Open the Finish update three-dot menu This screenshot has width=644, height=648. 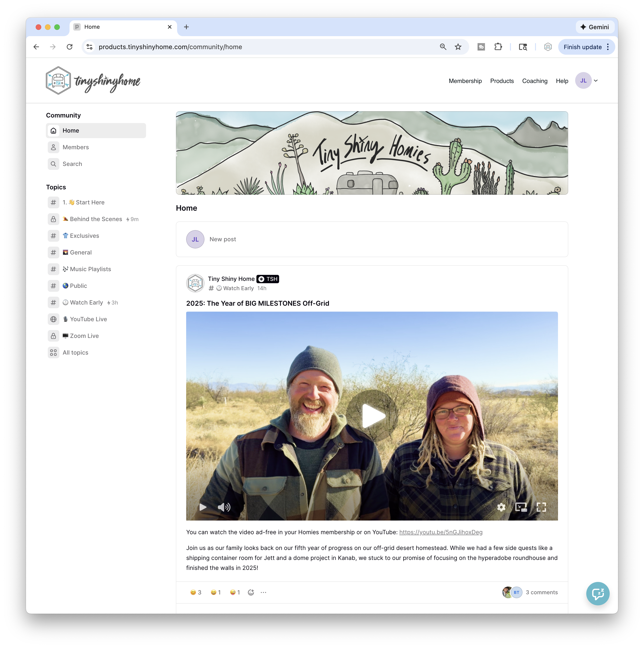(608, 47)
